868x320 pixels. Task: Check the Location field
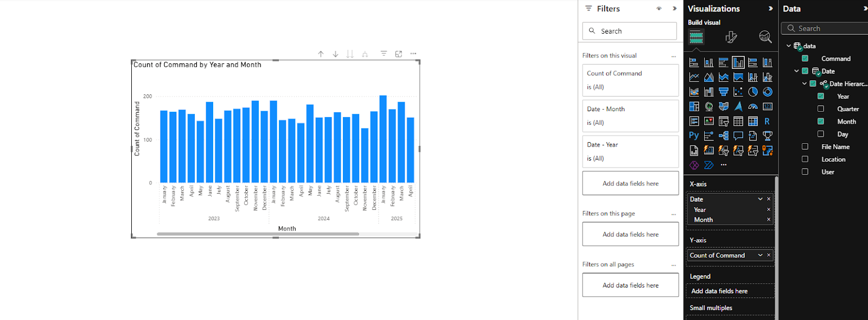805,159
